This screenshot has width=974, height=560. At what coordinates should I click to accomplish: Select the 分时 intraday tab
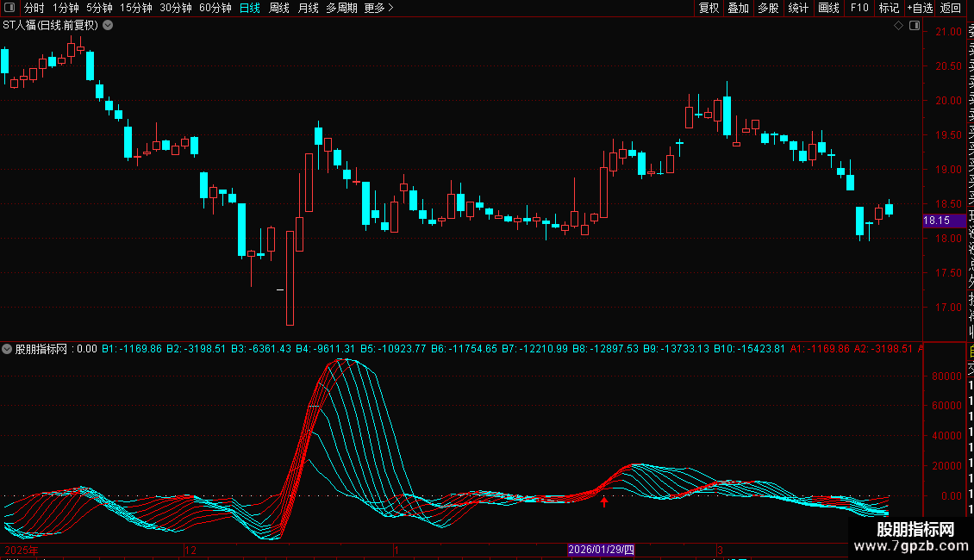click(x=34, y=8)
